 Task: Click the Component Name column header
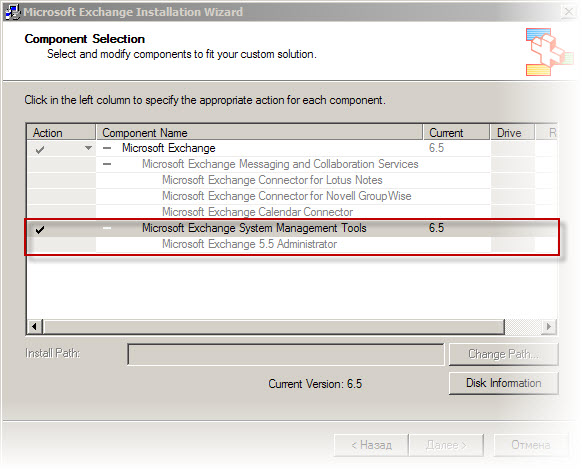(259, 133)
